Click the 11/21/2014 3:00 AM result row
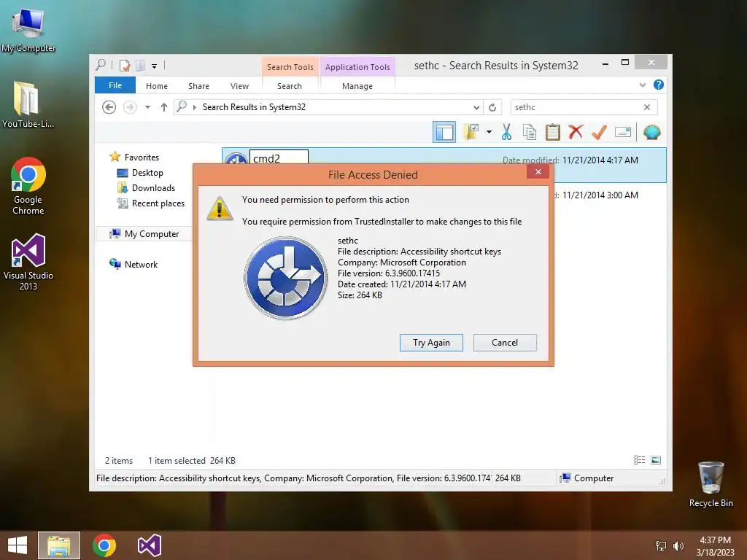The image size is (747, 560). (x=609, y=195)
